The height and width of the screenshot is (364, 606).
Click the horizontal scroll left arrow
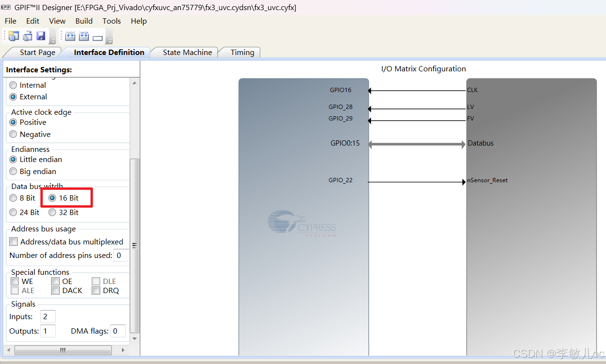(x=8, y=350)
